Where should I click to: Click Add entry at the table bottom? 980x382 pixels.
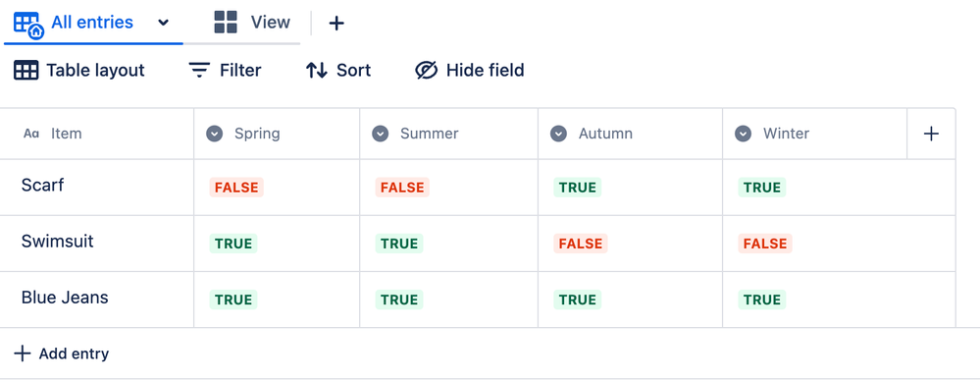(x=61, y=354)
